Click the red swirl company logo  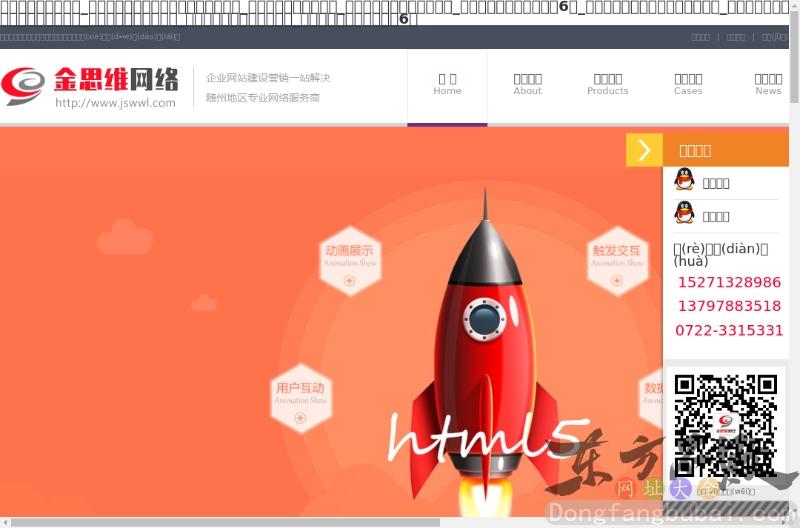click(x=23, y=86)
